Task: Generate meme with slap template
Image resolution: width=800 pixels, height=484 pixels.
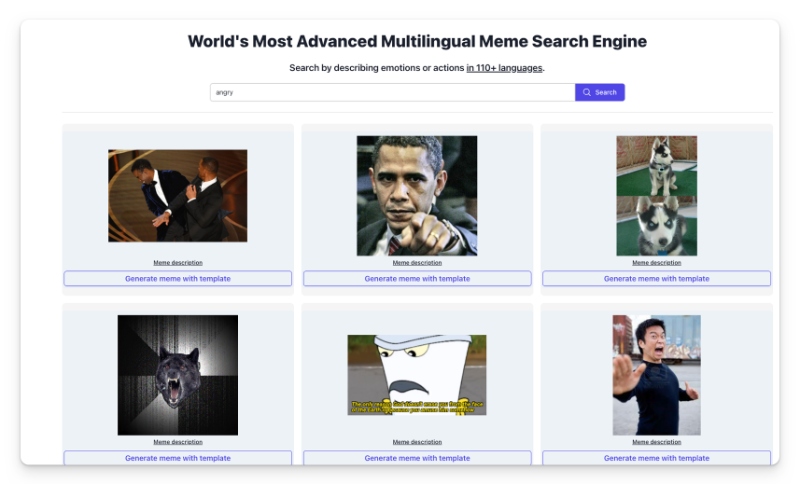Action: [x=178, y=278]
